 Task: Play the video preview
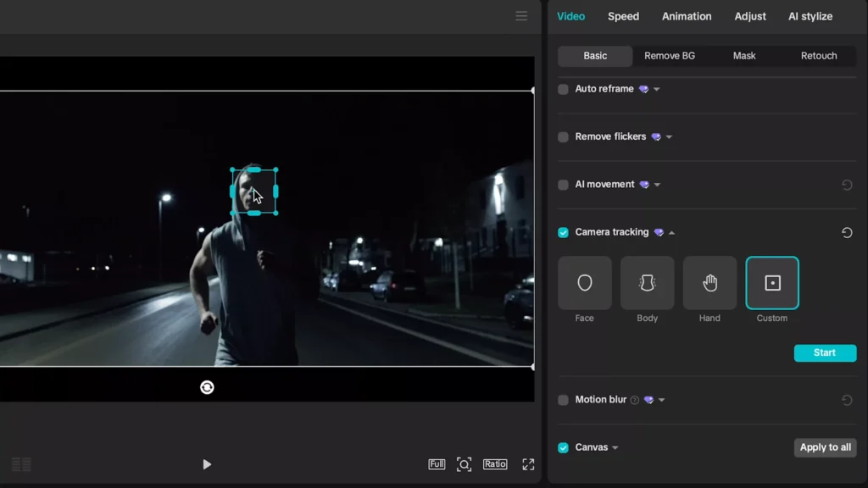tap(207, 464)
